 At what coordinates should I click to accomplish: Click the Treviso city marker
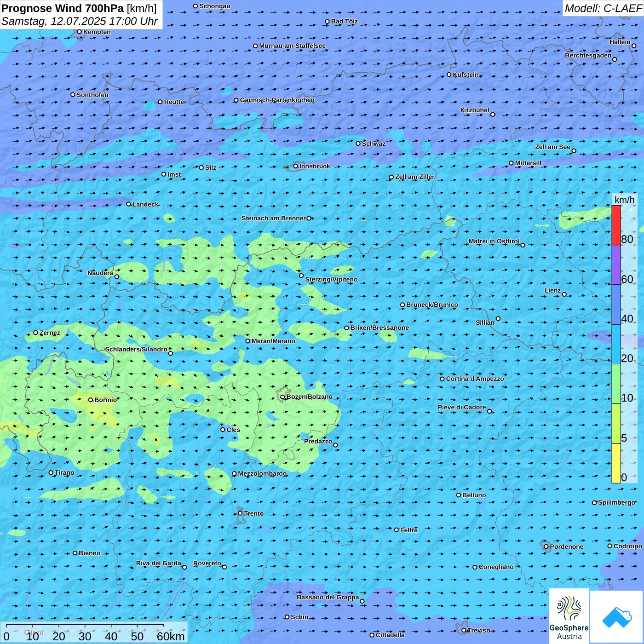pyautogui.click(x=464, y=630)
